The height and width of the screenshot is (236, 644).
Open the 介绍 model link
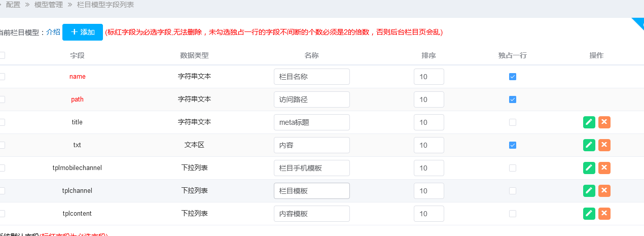click(x=53, y=32)
